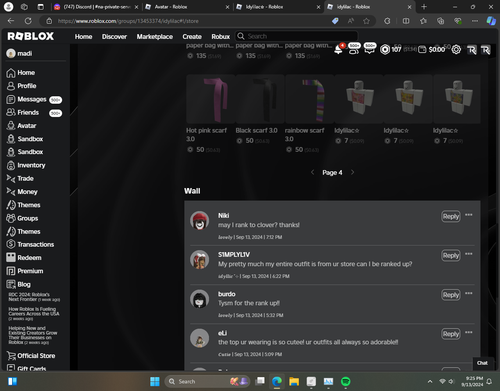Viewport: 500px width, 391px height.
Task: Open the notifications bell in Roblox header
Action: [x=338, y=50]
